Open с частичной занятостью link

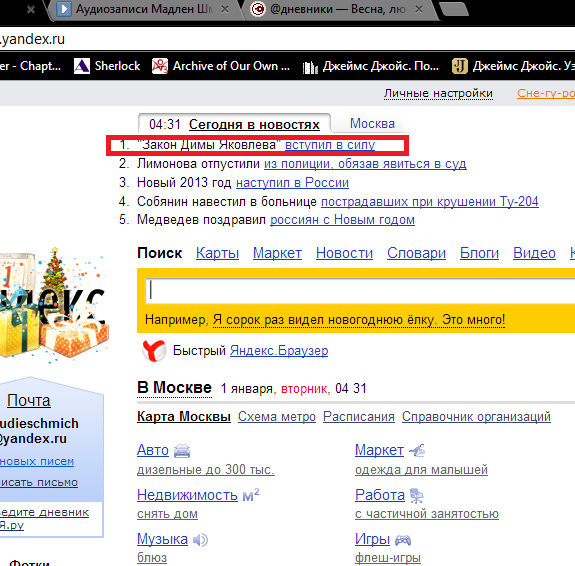427,514
